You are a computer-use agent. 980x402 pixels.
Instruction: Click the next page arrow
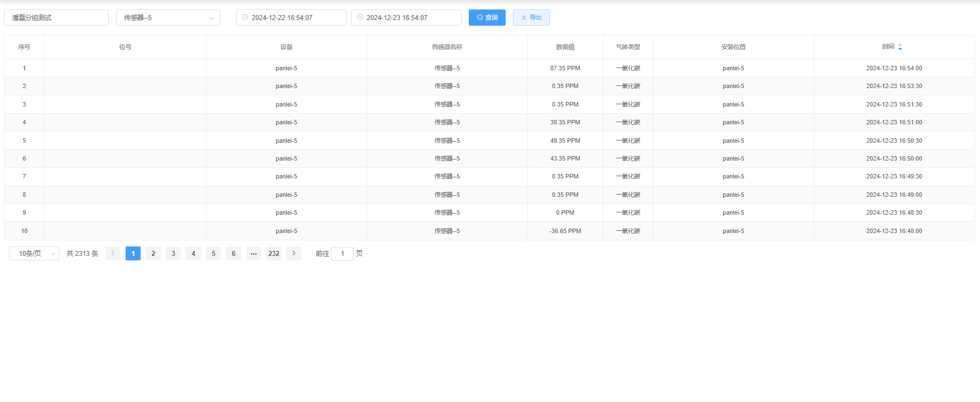tap(294, 254)
